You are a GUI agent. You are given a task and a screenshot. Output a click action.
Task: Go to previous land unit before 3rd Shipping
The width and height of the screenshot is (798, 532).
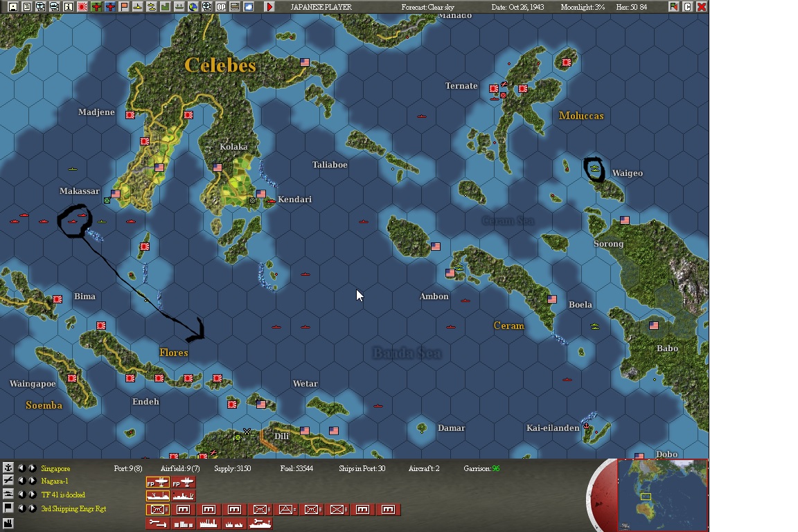[22, 508]
